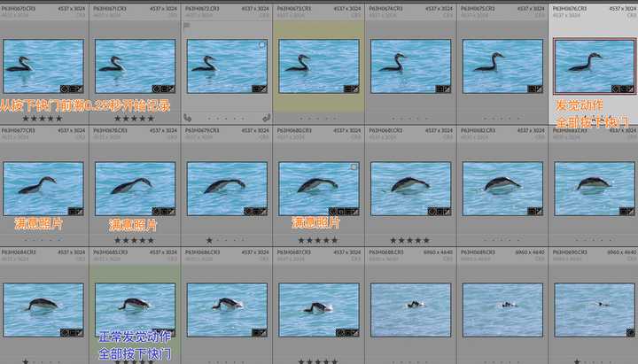
Task: Click the single badge on P63H0690.CR3 thumbnail
Action: (631, 333)
